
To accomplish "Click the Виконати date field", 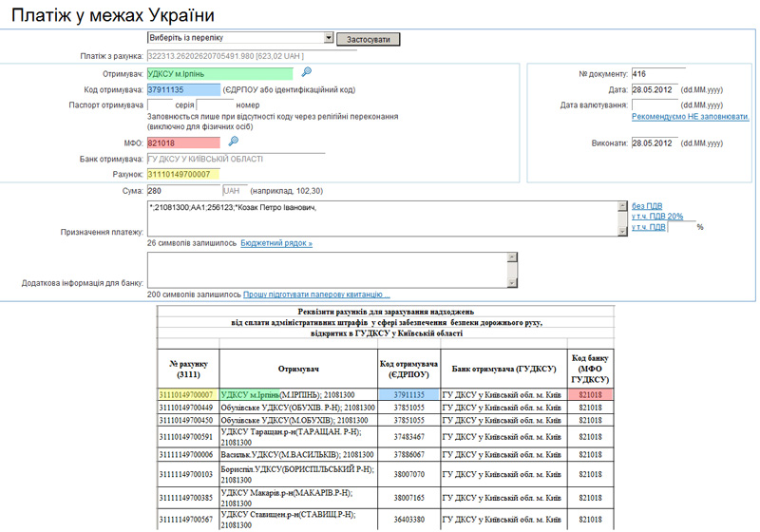I will point(655,142).
